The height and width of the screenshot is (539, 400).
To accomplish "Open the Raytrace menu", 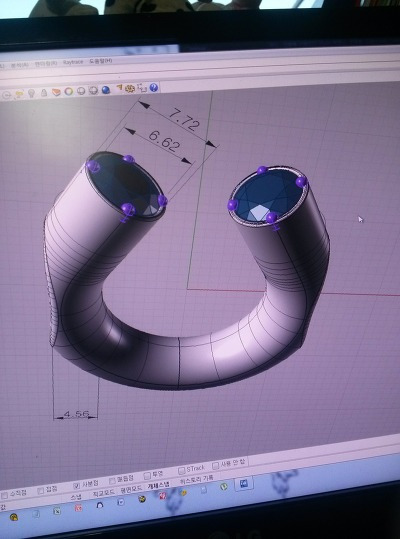I will click(73, 62).
